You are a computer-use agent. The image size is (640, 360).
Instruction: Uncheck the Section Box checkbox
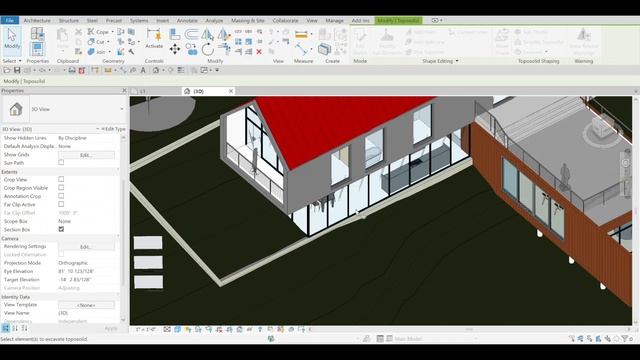tap(61, 229)
